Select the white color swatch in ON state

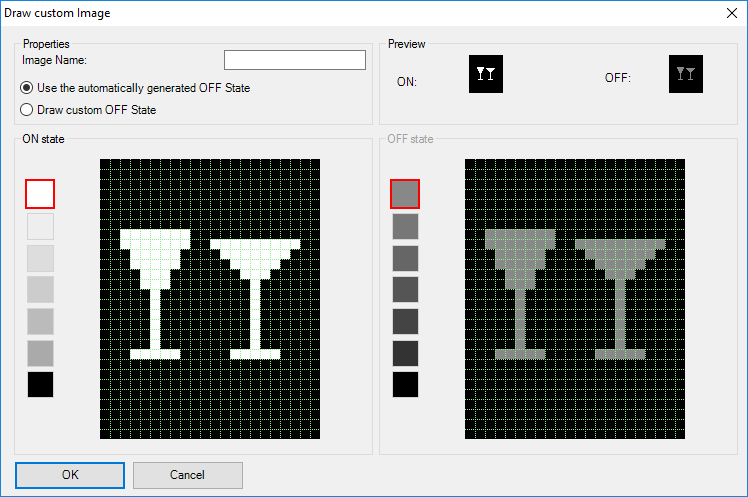tap(40, 194)
